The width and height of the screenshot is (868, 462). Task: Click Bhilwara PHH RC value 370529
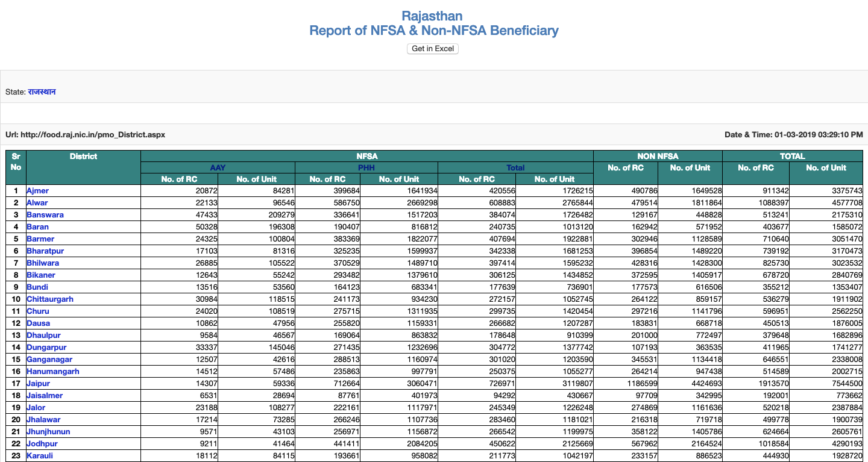point(347,263)
